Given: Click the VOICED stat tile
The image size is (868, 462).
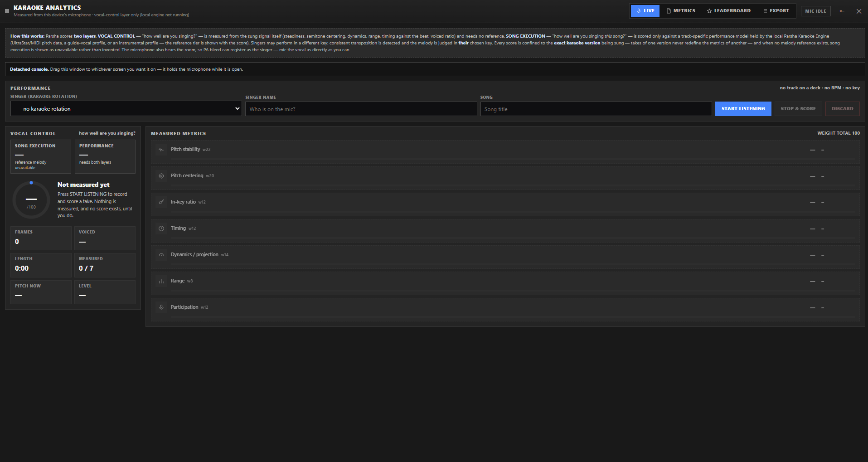Looking at the screenshot, I should 105,238.
